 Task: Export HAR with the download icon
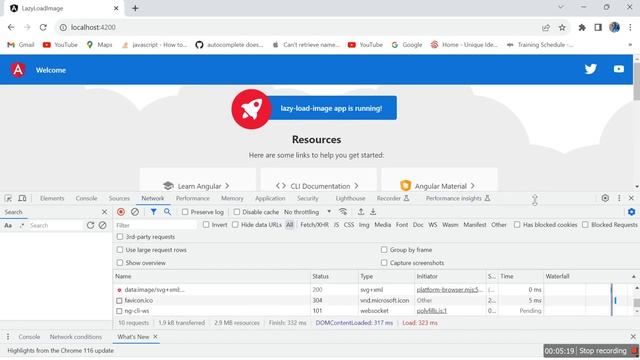click(373, 212)
